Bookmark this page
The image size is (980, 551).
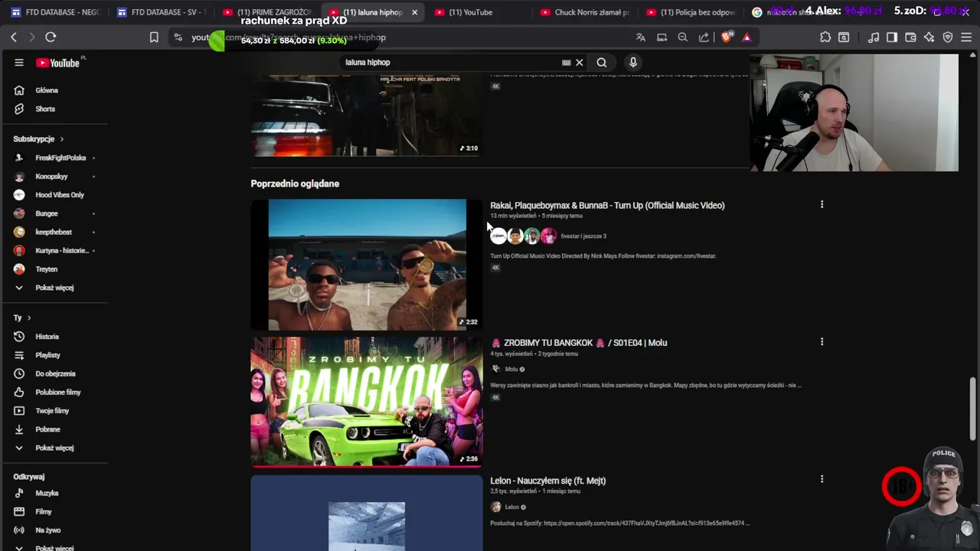(154, 37)
